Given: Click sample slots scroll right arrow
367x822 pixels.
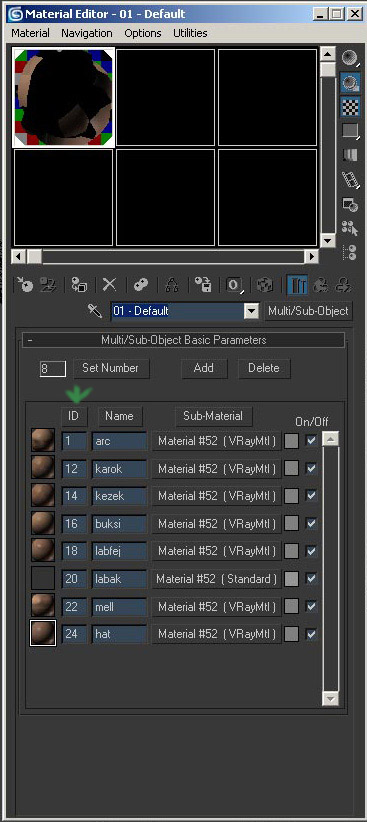Looking at the screenshot, I should click(x=311, y=257).
